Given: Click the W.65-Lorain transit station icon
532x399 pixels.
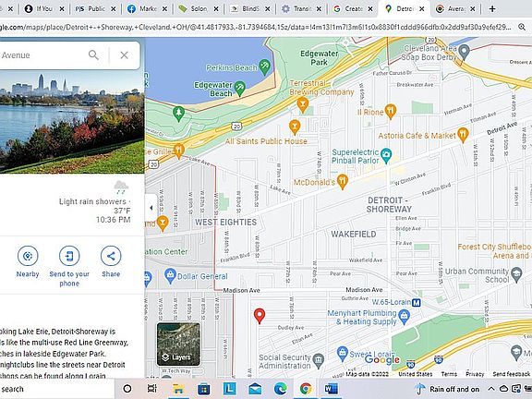Looking at the screenshot, I should coord(417,302).
